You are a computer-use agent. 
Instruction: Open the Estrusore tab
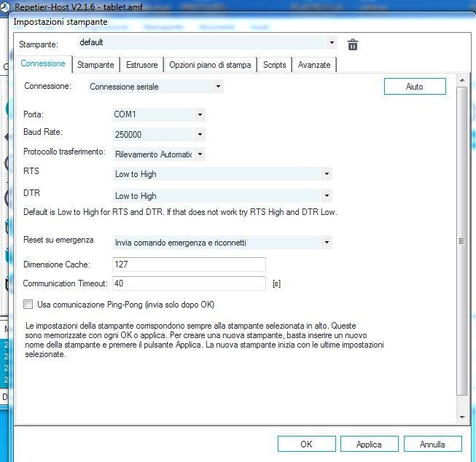pos(141,65)
